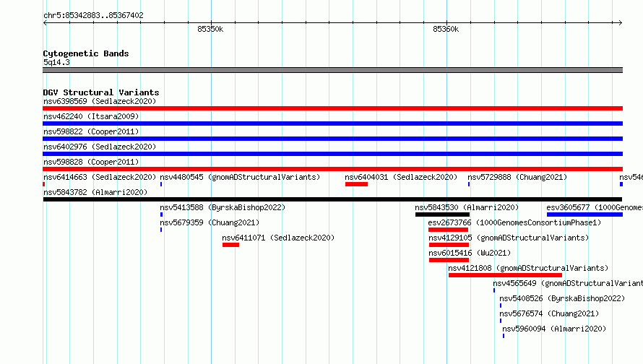Click the nsv6402976 (Sedlazeck2020) label

(x=100, y=147)
